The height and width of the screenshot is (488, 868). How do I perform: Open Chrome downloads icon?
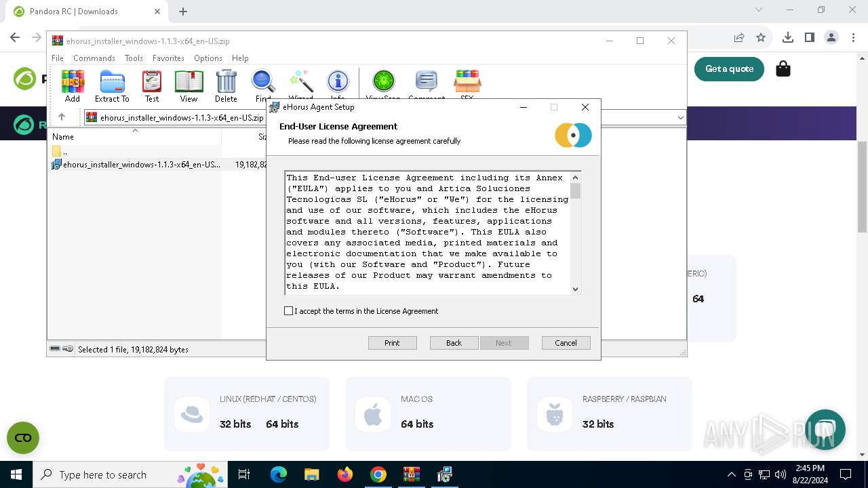(x=787, y=37)
